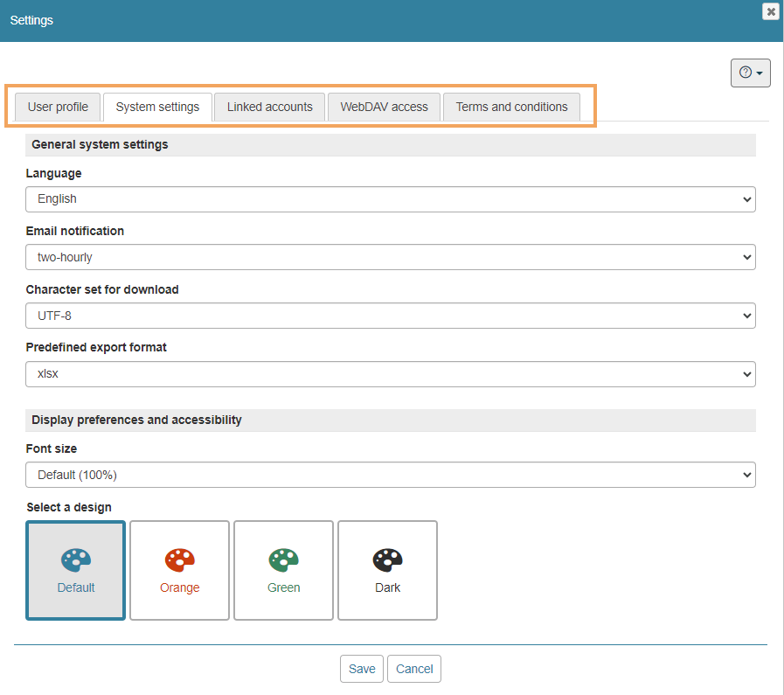Expand the Language dropdown
Screen dimensions: 784x695
click(390, 199)
